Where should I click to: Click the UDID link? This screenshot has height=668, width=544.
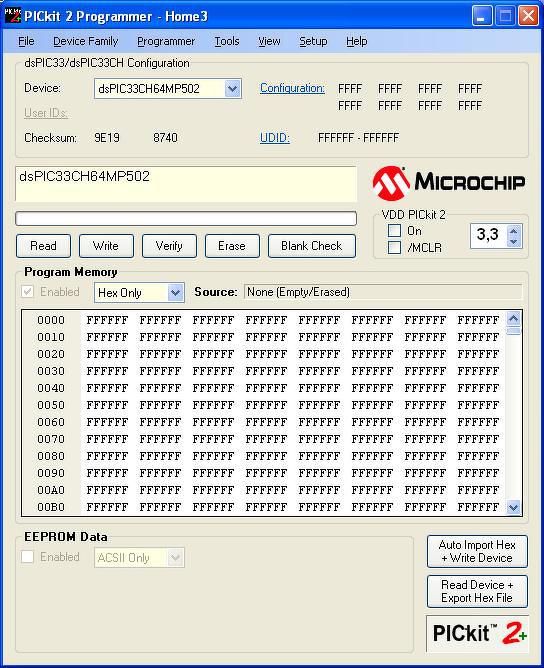tap(275, 138)
